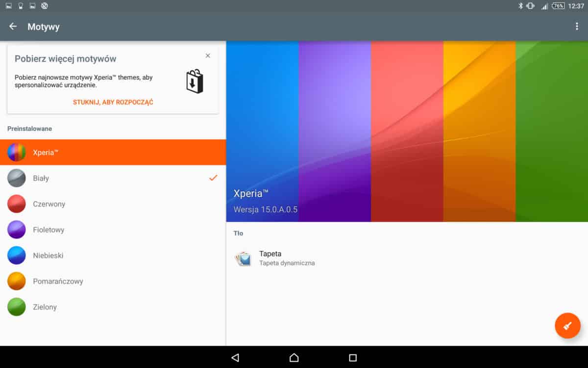The width and height of the screenshot is (588, 368).
Task: Click the Preinstalowane section header
Action: pyautogui.click(x=29, y=129)
